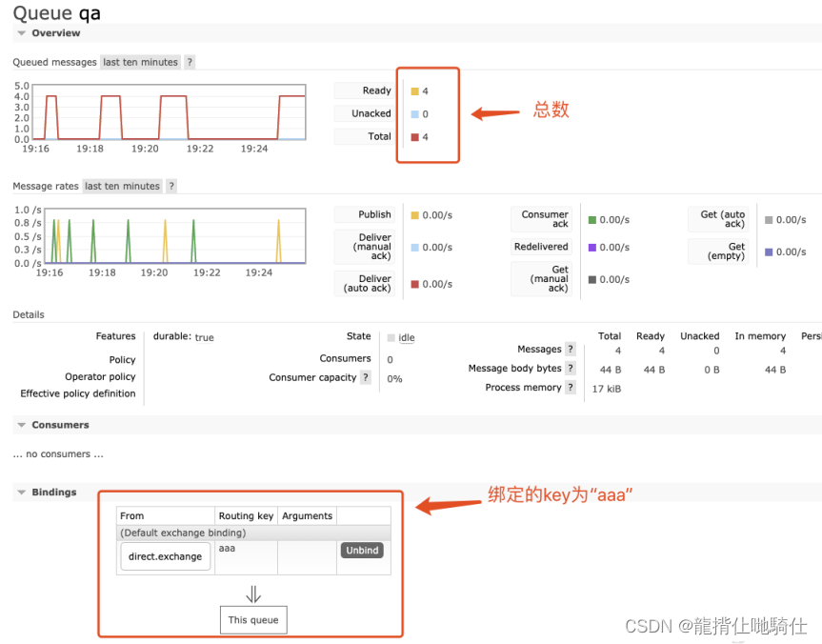Screen dimensions: 822x644
Task: Collapse the Consumers section triangle
Action: click(22, 425)
